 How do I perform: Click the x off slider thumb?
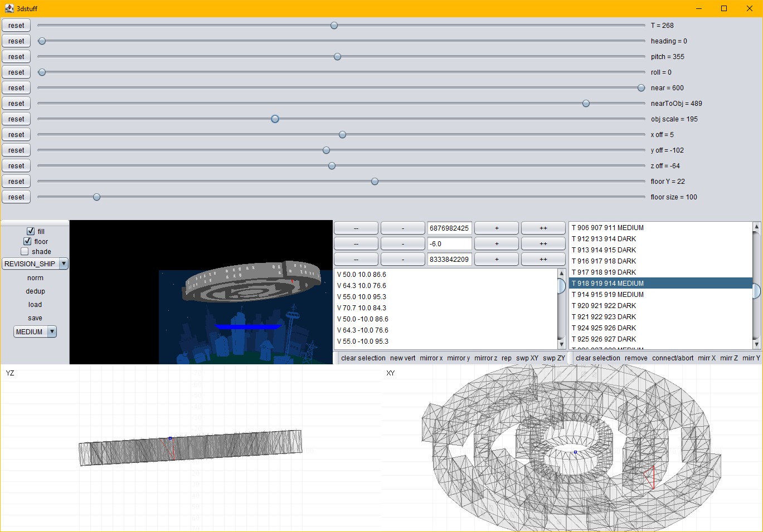point(342,135)
